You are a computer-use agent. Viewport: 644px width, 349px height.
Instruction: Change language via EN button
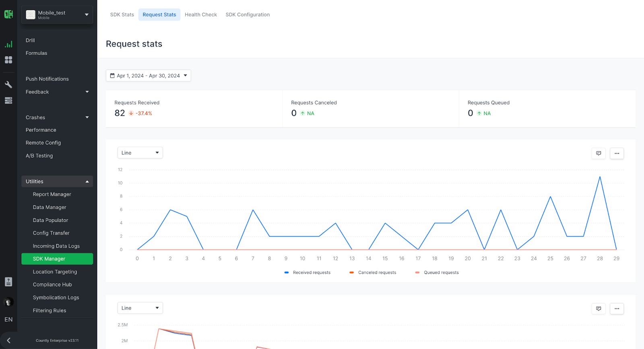pos(8,320)
